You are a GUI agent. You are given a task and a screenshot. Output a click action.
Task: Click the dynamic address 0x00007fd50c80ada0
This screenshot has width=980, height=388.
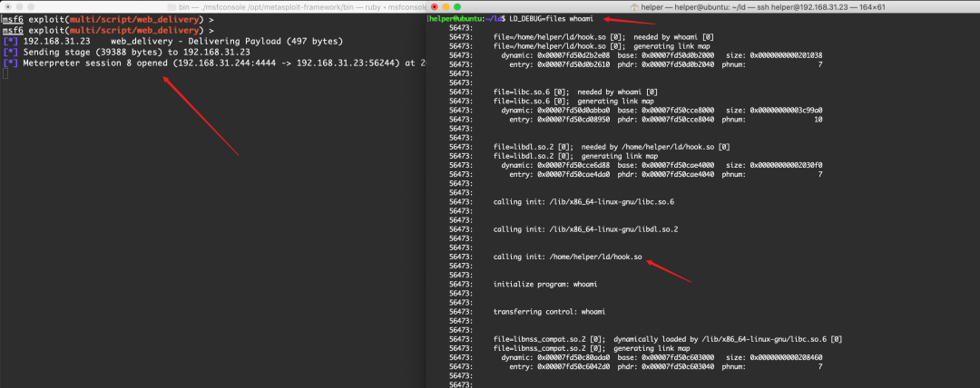tap(572, 358)
